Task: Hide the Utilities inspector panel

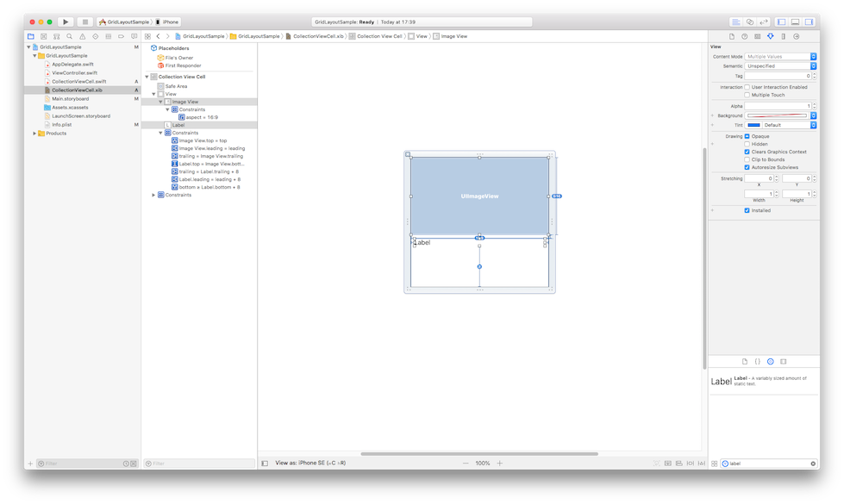Action: [x=809, y=22]
